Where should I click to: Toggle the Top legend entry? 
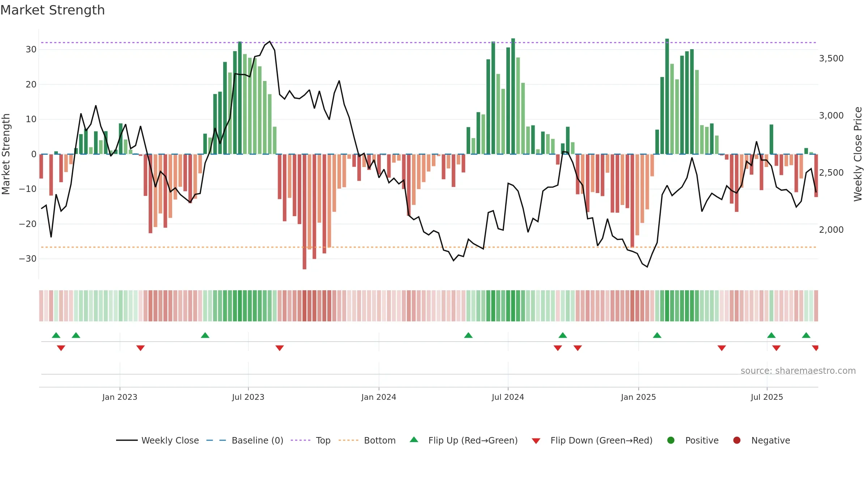pyautogui.click(x=311, y=440)
